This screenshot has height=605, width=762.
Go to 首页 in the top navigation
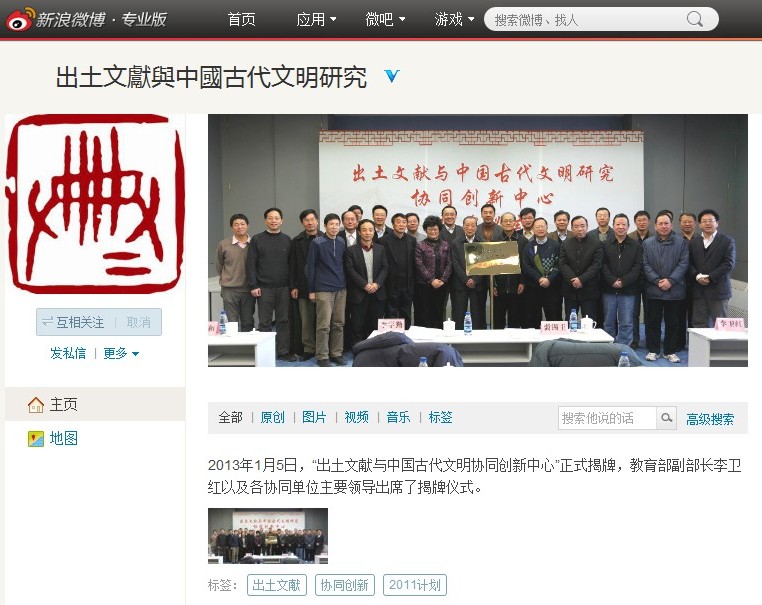pos(242,19)
